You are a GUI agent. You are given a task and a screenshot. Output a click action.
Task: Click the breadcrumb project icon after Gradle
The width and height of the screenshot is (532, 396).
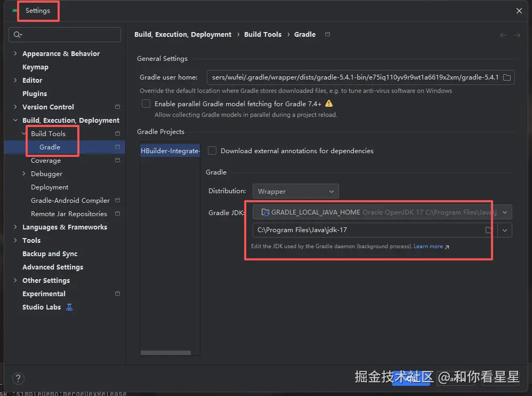tap(327, 34)
